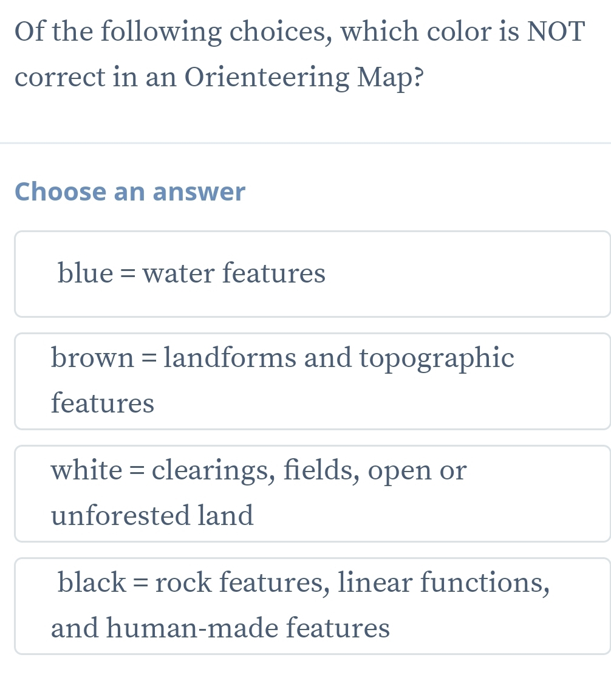Click the "Choose an answer" heading
Screen dimensions: 611x700
130,191
